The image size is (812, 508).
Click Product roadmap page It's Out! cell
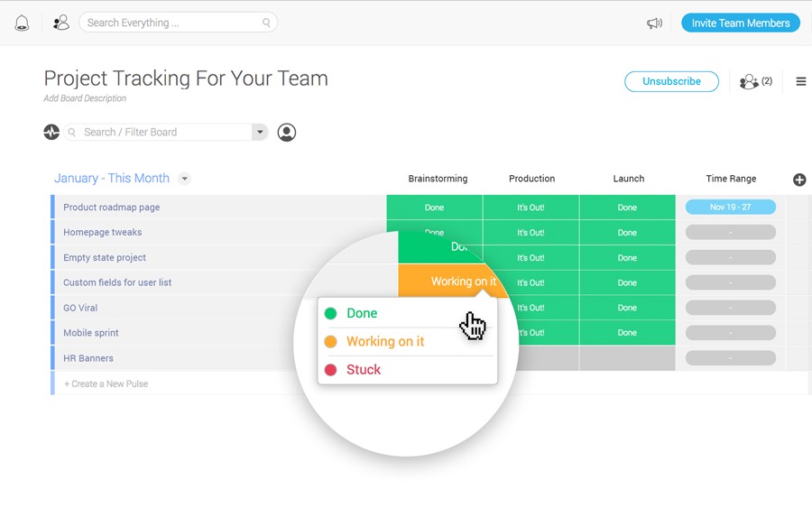point(531,208)
